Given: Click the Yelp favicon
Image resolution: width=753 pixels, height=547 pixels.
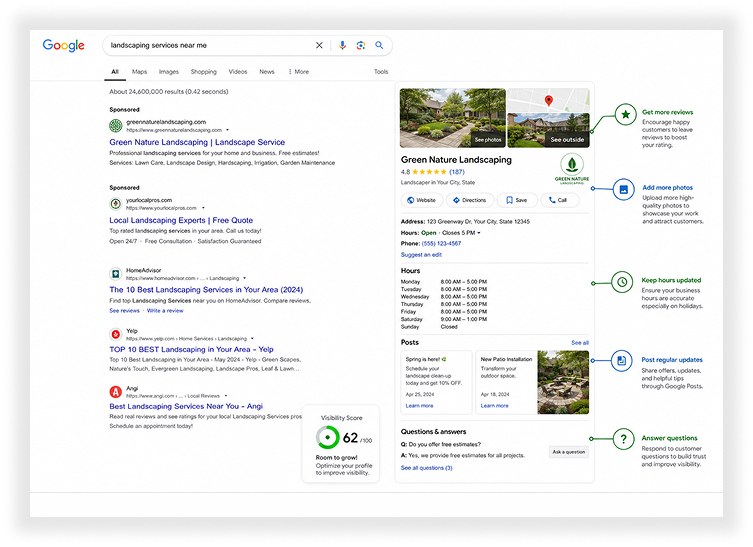Looking at the screenshot, I should coord(115,334).
